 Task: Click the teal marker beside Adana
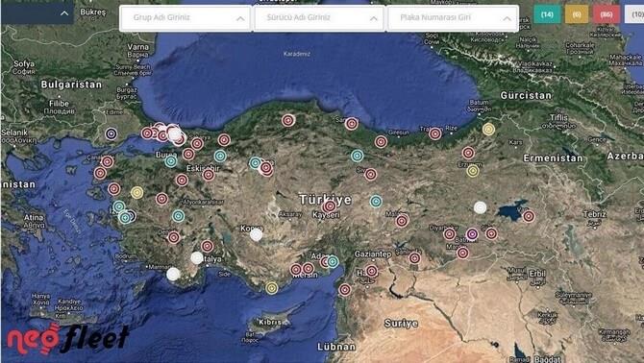pyautogui.click(x=333, y=261)
